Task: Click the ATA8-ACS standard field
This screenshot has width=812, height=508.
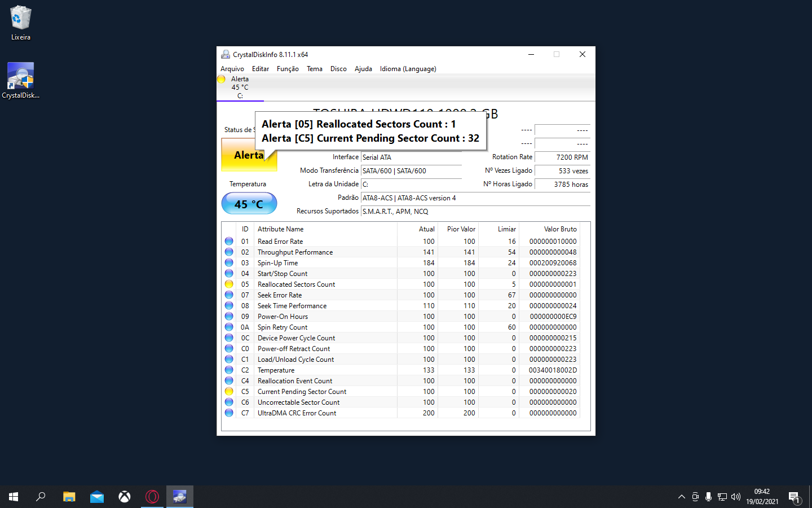Action: (475, 198)
